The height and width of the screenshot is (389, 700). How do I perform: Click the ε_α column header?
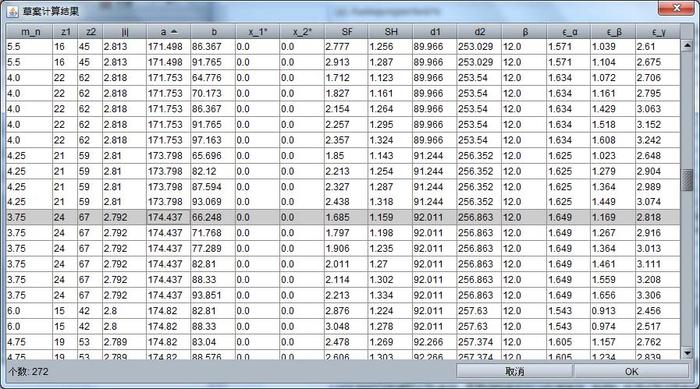click(569, 32)
